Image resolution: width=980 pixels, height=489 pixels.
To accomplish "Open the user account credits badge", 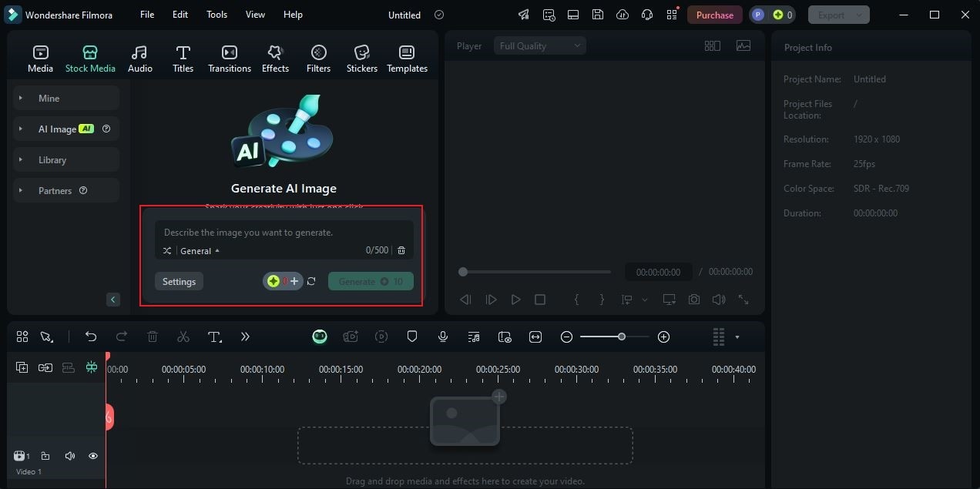I will pyautogui.click(x=774, y=15).
